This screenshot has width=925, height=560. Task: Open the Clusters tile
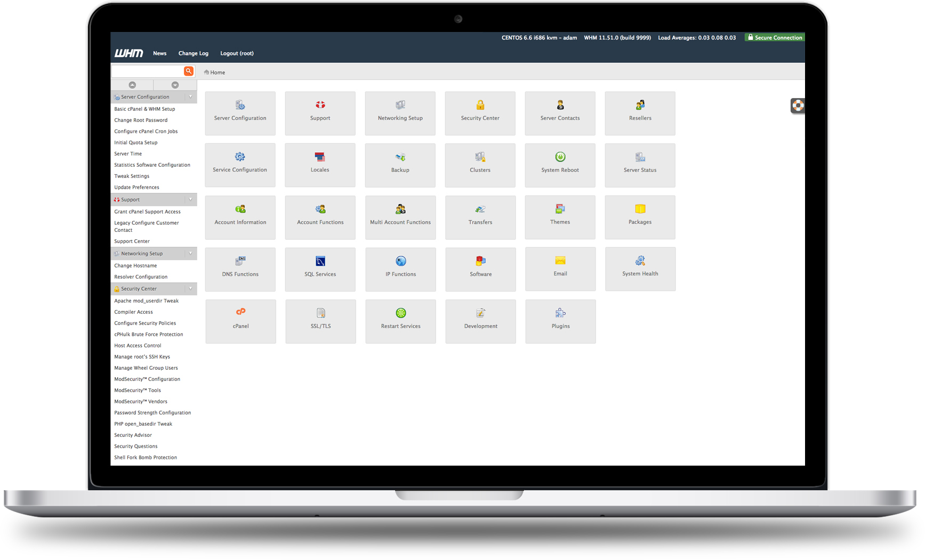click(x=480, y=165)
